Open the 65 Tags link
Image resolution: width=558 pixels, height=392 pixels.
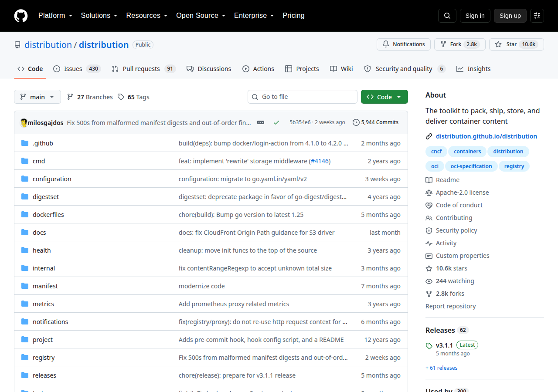pyautogui.click(x=133, y=97)
